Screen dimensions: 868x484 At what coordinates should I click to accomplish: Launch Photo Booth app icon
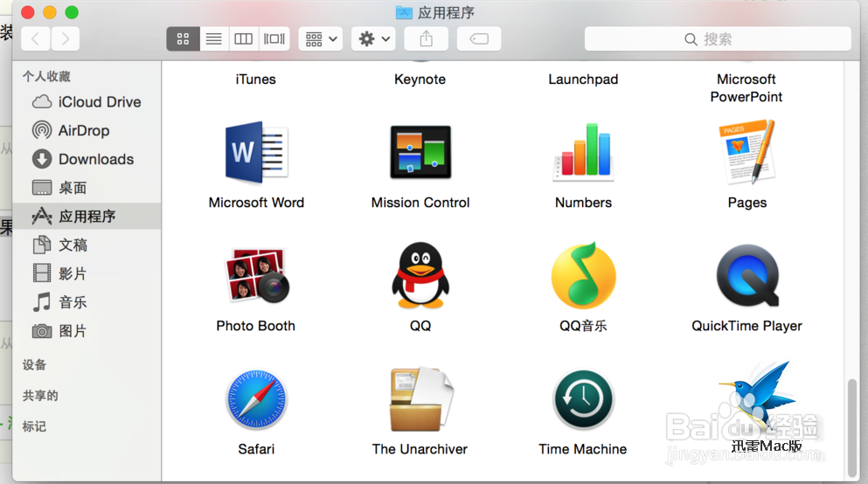(x=256, y=275)
